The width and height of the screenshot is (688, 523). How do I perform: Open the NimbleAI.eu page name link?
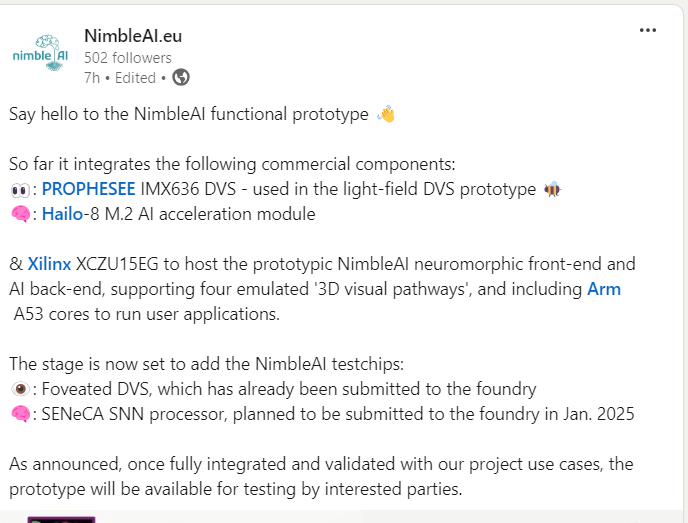[x=133, y=36]
